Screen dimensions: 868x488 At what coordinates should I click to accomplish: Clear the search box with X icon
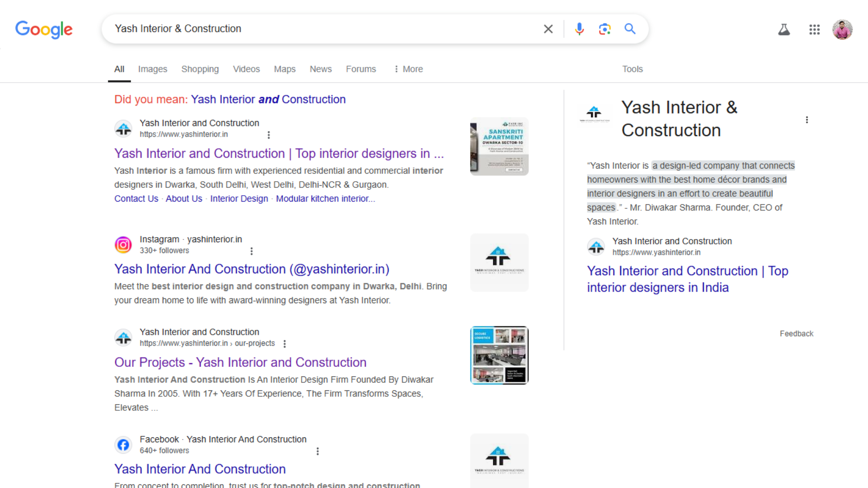point(548,29)
